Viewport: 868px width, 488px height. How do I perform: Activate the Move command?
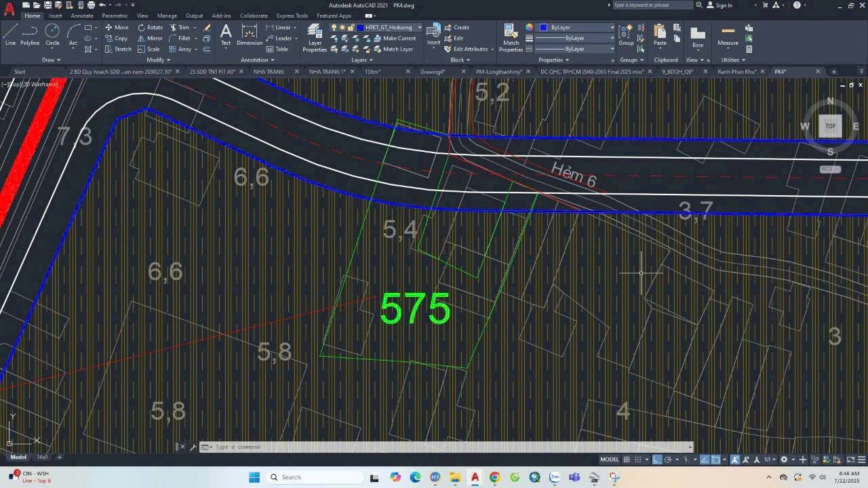tap(117, 27)
